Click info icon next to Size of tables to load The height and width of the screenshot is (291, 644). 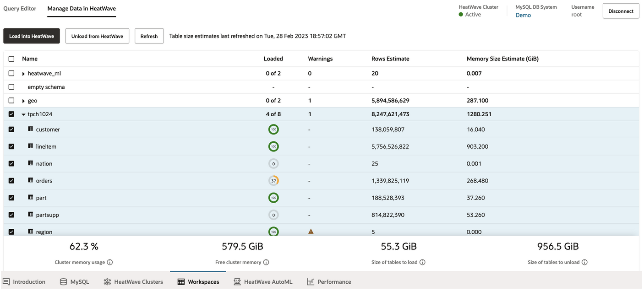[x=422, y=262]
